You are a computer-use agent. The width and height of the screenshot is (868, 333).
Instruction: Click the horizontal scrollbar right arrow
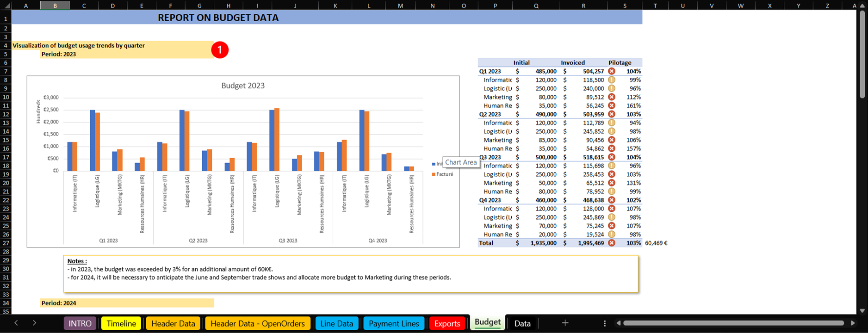(x=853, y=323)
